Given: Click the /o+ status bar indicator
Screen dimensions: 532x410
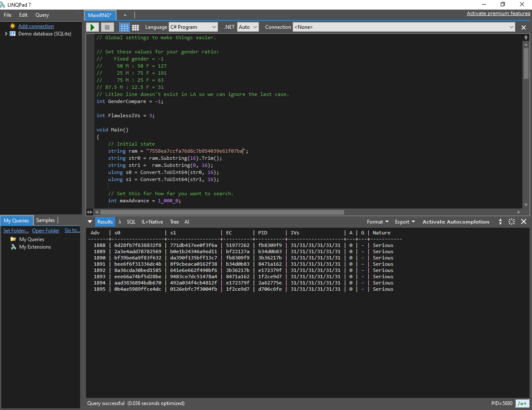Looking at the screenshot, I should coord(522,403).
